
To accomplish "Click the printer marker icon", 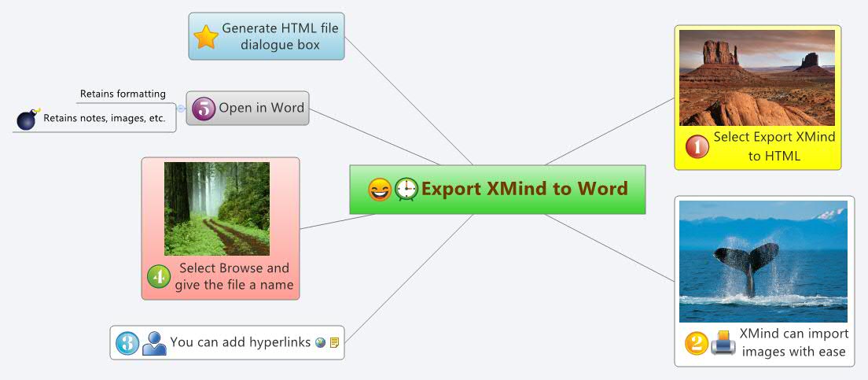I will 723,343.
